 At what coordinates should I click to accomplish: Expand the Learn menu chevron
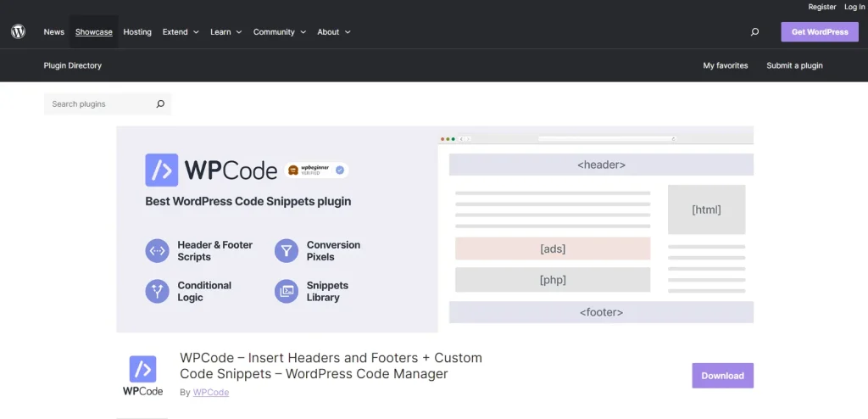pyautogui.click(x=239, y=32)
